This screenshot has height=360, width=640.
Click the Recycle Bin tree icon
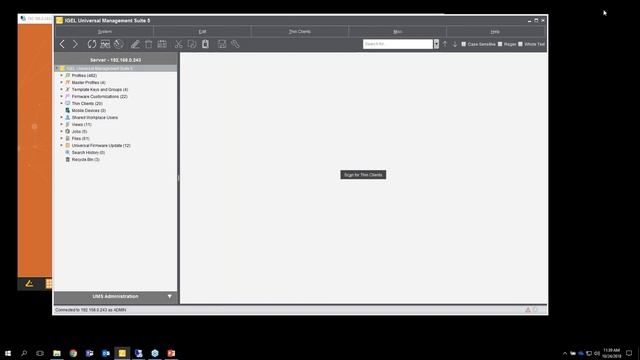click(x=68, y=159)
